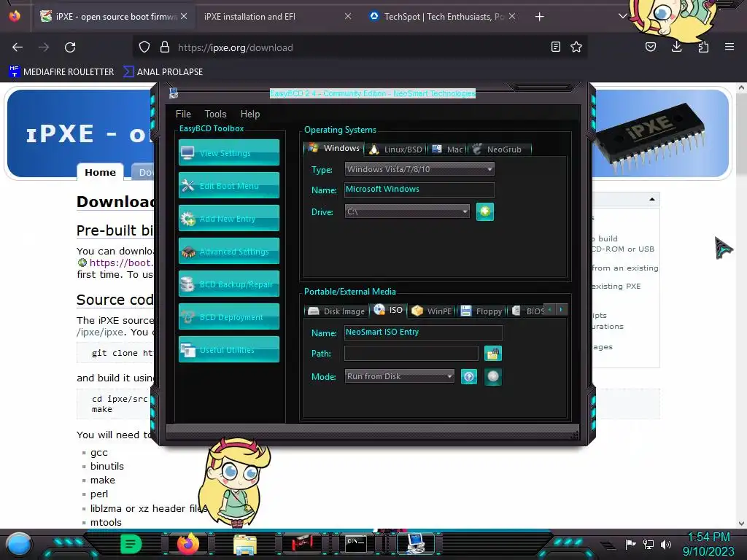Open the network icon in system tray
The image size is (747, 560).
(x=649, y=544)
